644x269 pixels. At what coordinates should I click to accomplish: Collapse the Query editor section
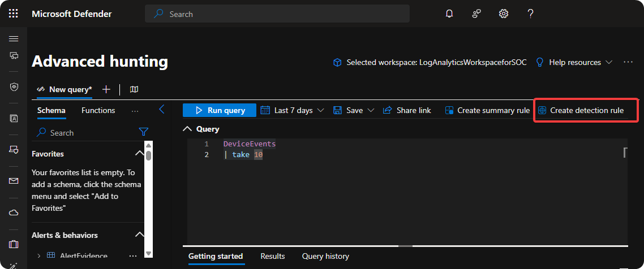coord(188,129)
